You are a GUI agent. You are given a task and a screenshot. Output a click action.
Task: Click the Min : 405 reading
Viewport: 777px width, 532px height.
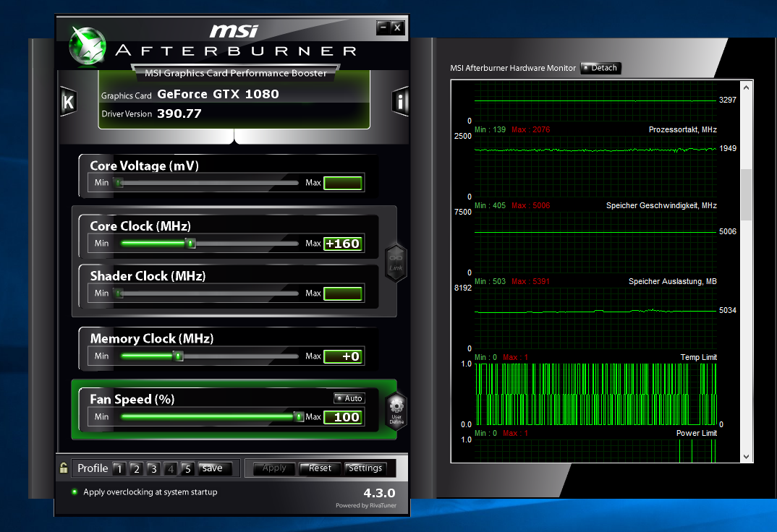click(x=490, y=205)
